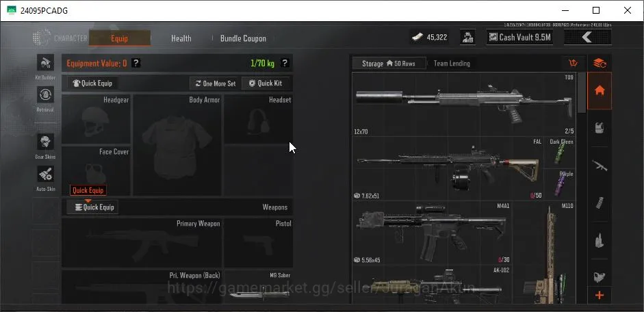Select the magazine category filter icon

tap(600, 203)
